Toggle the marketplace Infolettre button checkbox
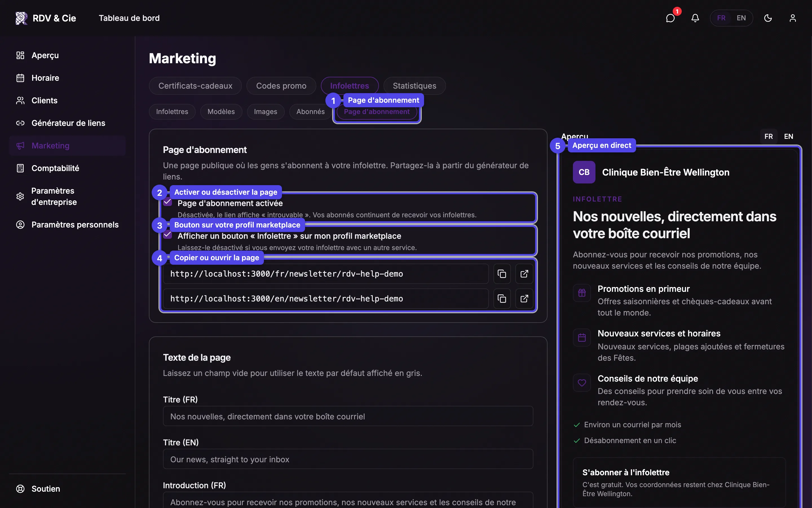 coord(167,235)
